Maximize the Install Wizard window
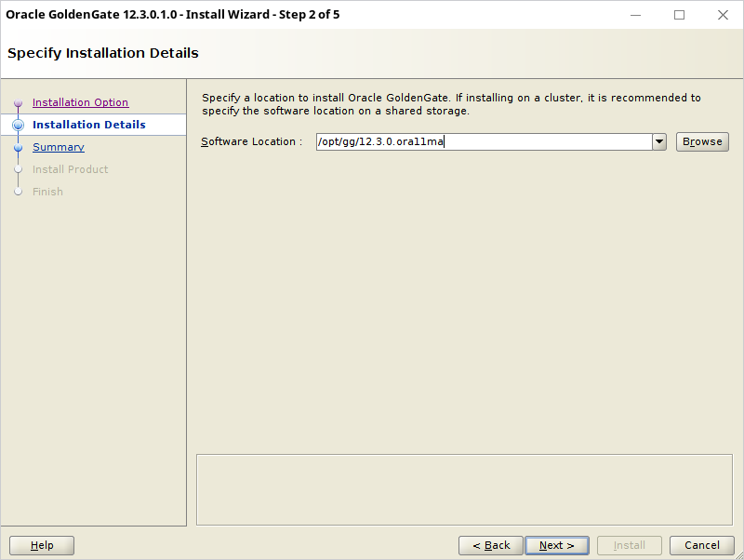The image size is (744, 560). tap(679, 15)
